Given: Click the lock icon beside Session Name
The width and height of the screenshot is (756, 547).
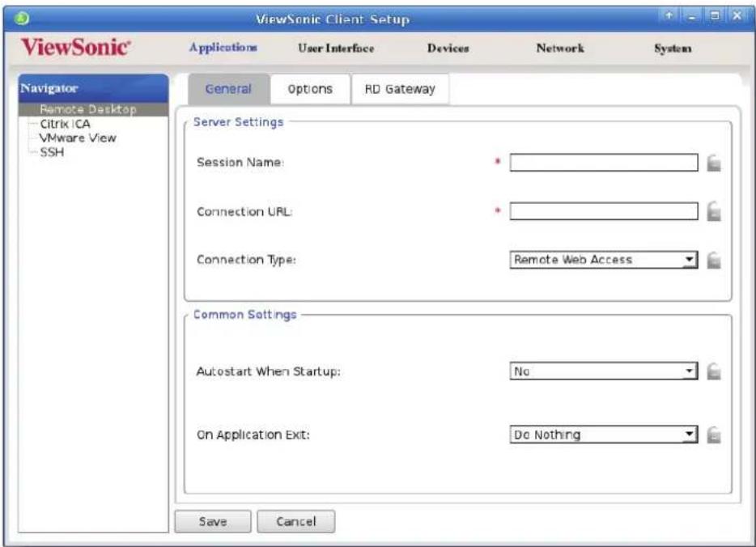Looking at the screenshot, I should (x=714, y=163).
